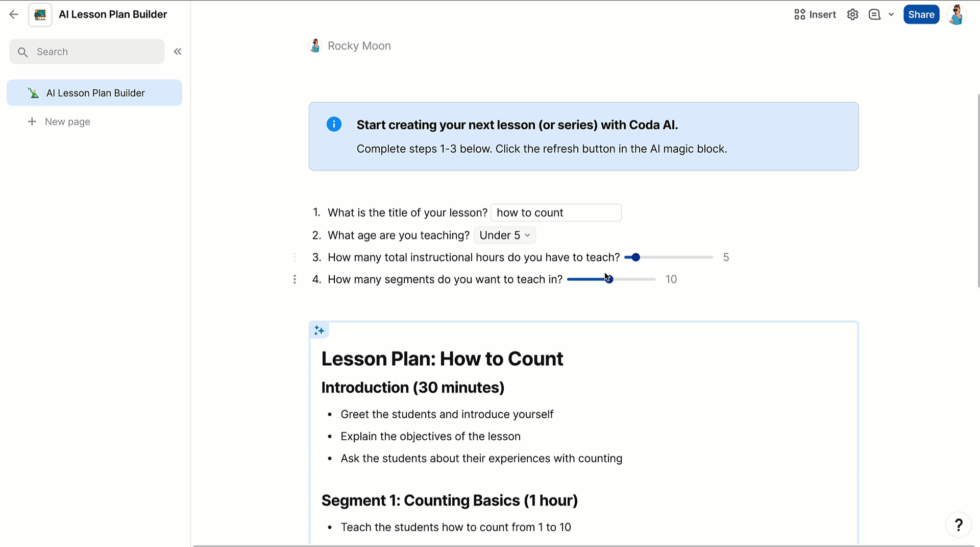
Task: Click the AI magic sparkle icon
Action: tap(319, 330)
